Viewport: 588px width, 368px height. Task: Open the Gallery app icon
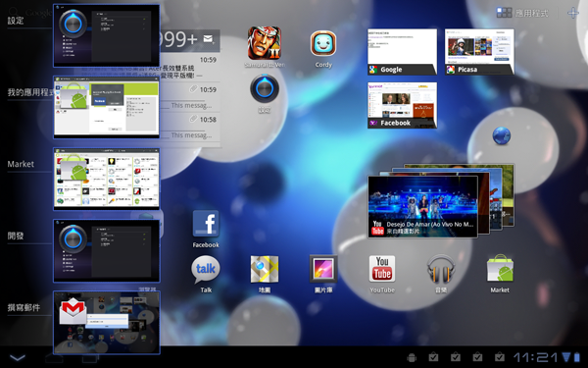pos(323,269)
